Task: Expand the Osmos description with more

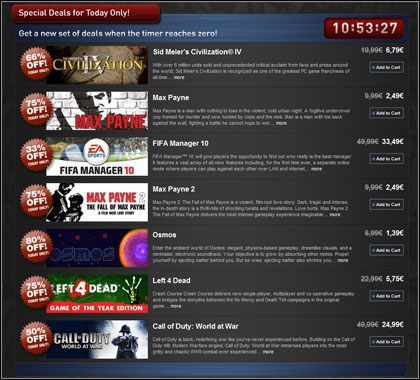Action: point(343,260)
